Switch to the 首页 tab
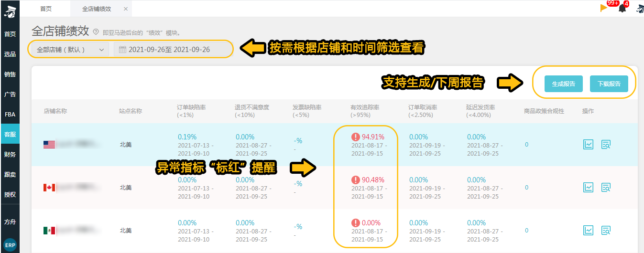Image resolution: width=644 pixels, height=253 pixels. click(46, 9)
